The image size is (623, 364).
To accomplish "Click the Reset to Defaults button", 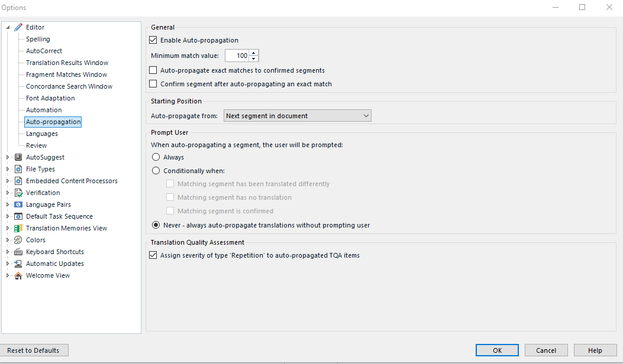I will [x=34, y=350].
